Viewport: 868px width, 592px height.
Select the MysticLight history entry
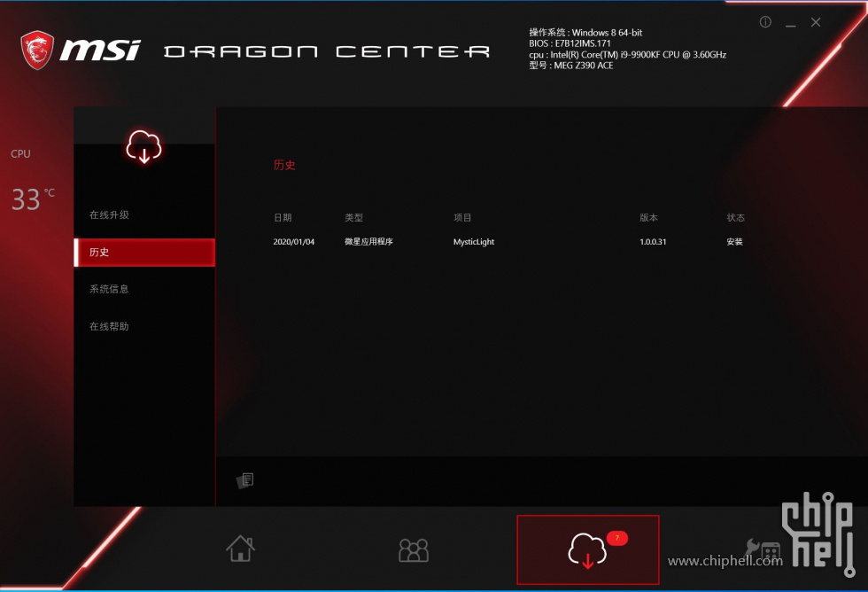[473, 241]
